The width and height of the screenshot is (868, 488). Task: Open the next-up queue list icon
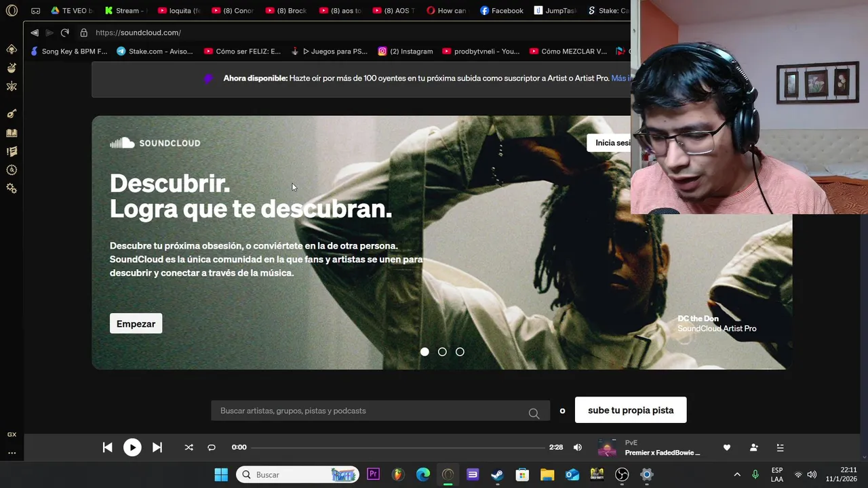[780, 447]
